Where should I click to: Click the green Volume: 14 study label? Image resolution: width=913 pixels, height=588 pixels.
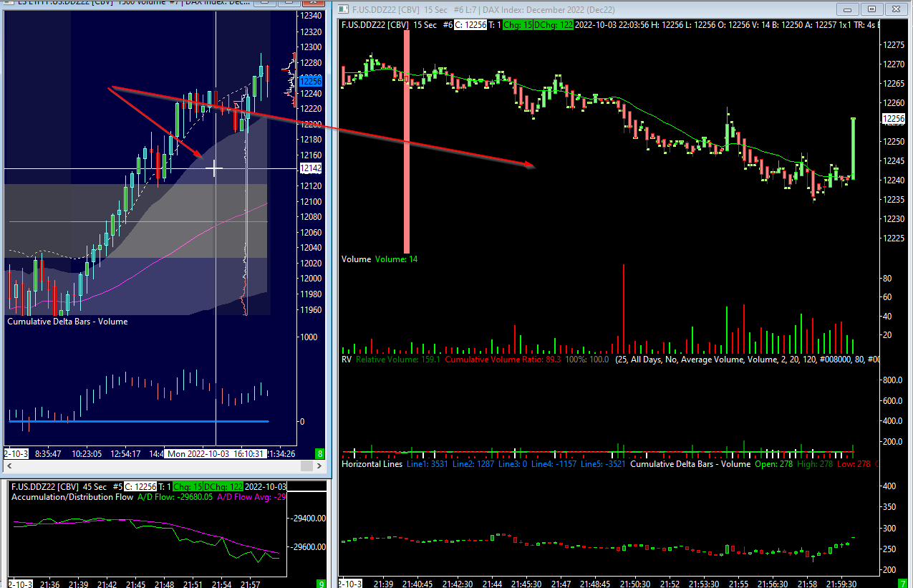(396, 259)
